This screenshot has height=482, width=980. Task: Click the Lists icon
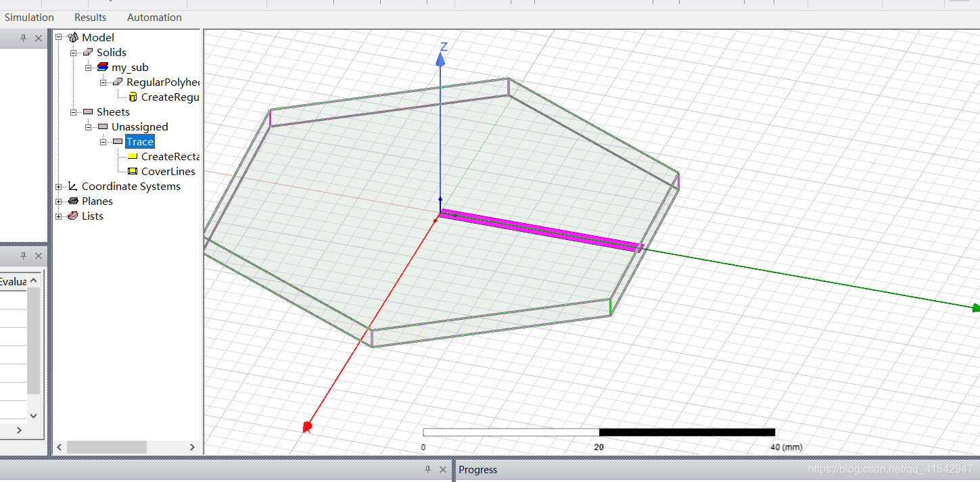[73, 216]
